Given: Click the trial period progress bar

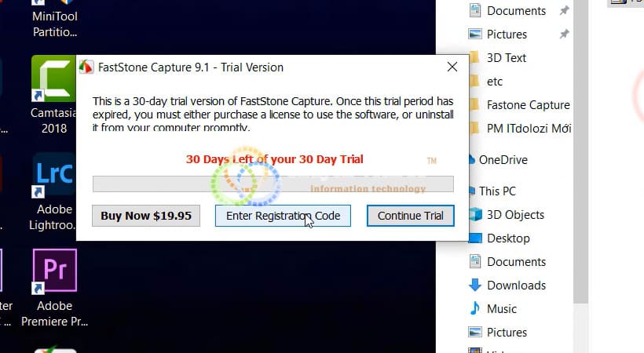Looking at the screenshot, I should [273, 184].
